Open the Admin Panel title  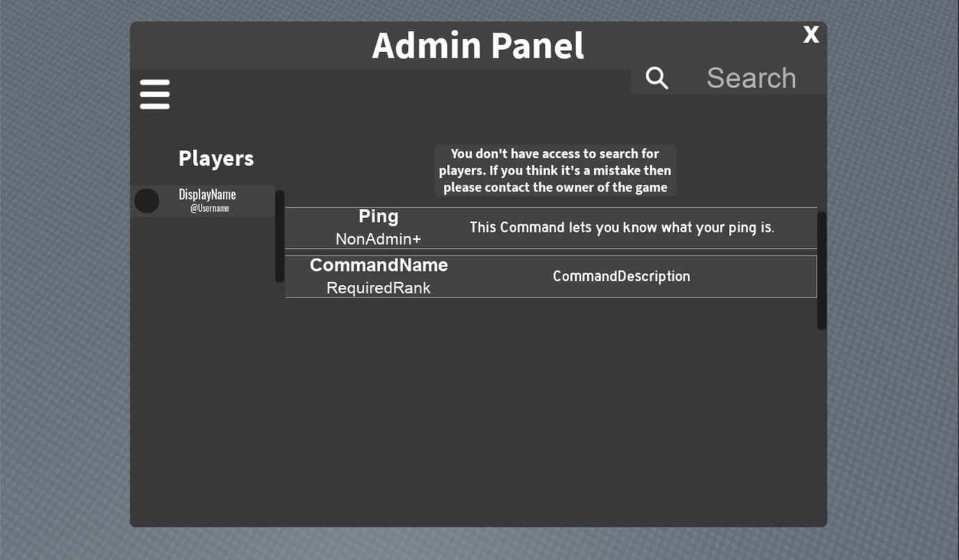point(477,45)
